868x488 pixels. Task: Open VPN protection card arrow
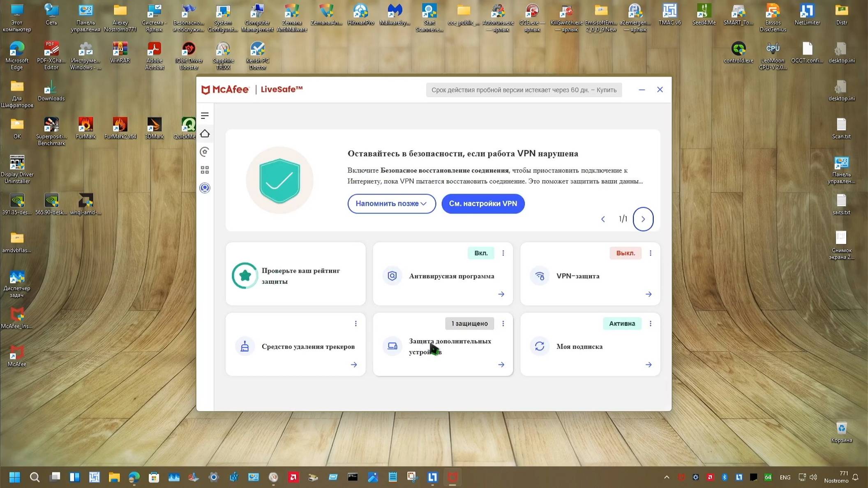(649, 294)
